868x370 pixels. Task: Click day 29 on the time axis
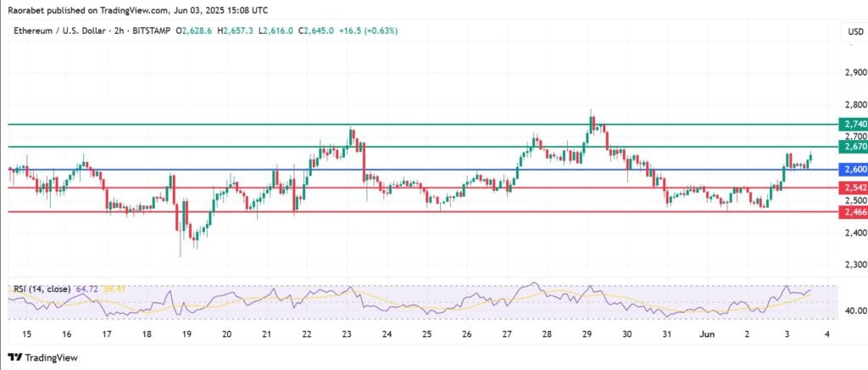(x=587, y=335)
